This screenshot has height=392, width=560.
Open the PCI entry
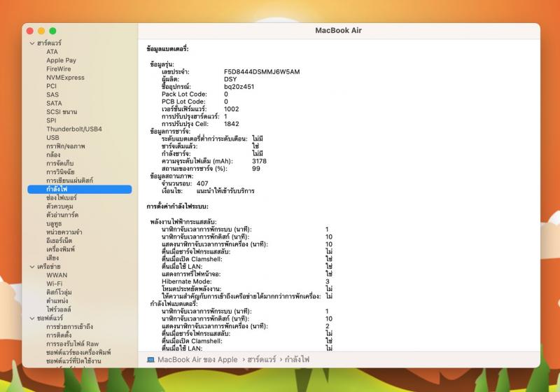pyautogui.click(x=51, y=86)
